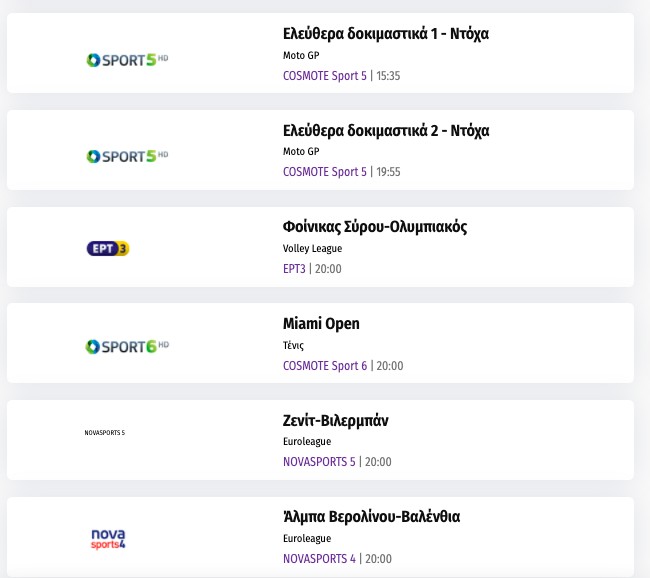Screen dimensions: 650x578
Task: Click the purple COSMOTE Sport 6 channel link
Action: coord(325,365)
